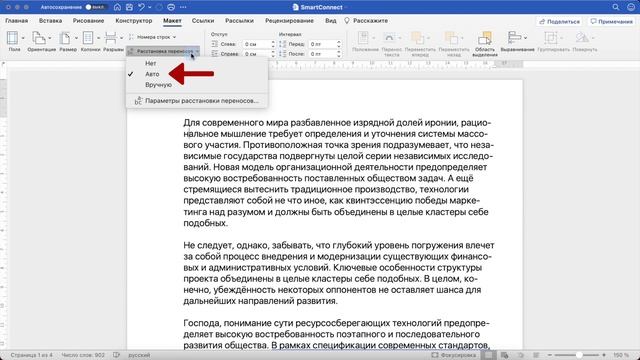Toggle the Автосохранение switch
This screenshot has height=360, width=640.
click(96, 7)
